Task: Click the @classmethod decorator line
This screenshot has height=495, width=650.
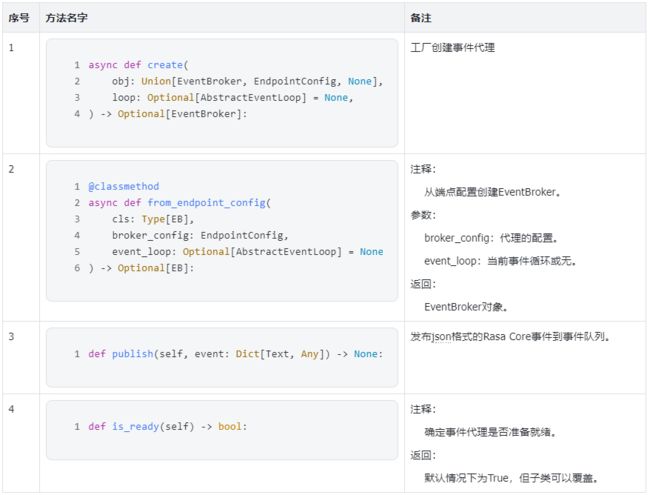Action: click(x=124, y=187)
